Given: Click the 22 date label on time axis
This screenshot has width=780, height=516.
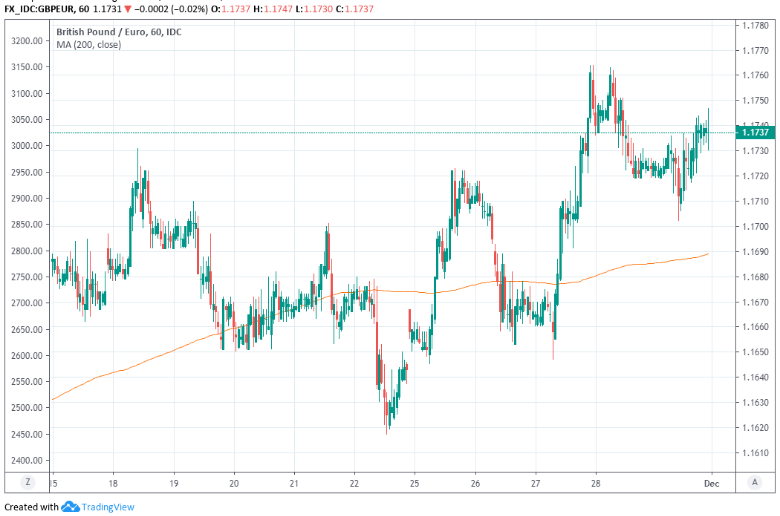Looking at the screenshot, I should click(355, 481).
